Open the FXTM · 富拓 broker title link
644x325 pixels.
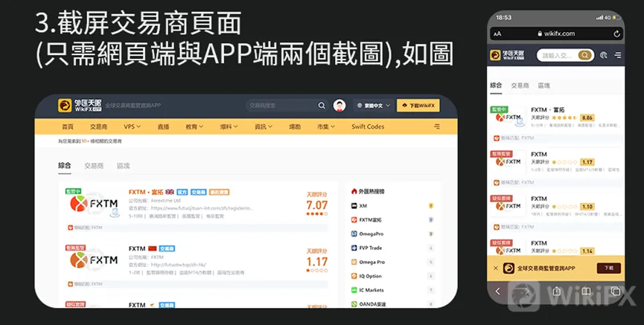click(146, 192)
